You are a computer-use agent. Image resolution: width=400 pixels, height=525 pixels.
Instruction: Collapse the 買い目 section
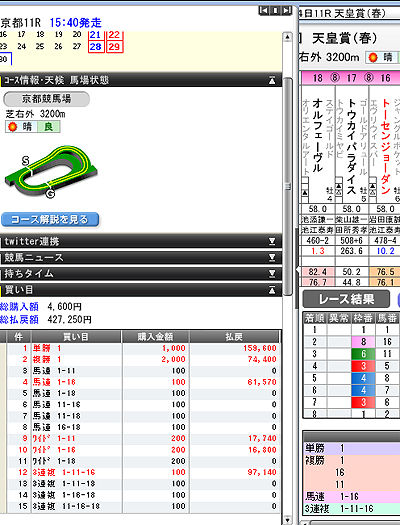[272, 290]
